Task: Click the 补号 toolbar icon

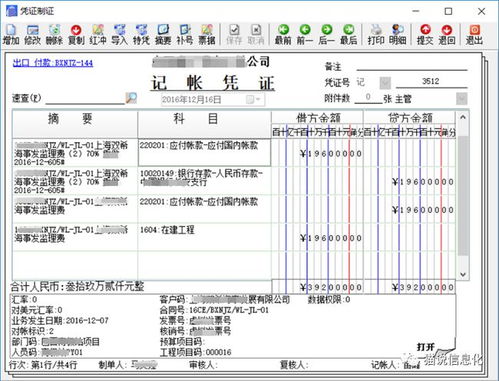Action: 185,35
